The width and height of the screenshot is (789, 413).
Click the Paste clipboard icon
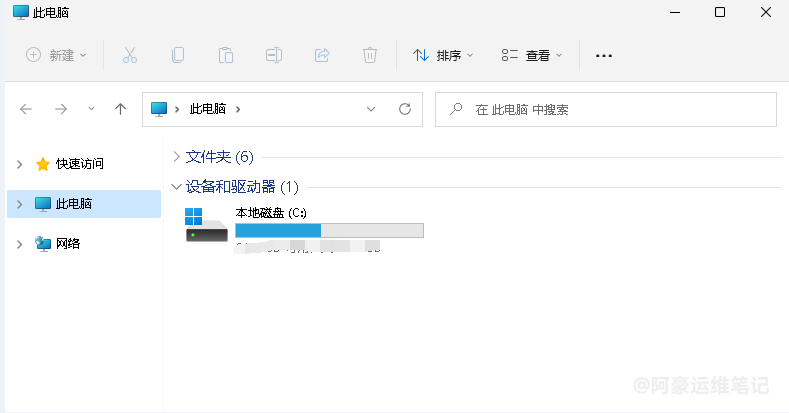tap(226, 56)
